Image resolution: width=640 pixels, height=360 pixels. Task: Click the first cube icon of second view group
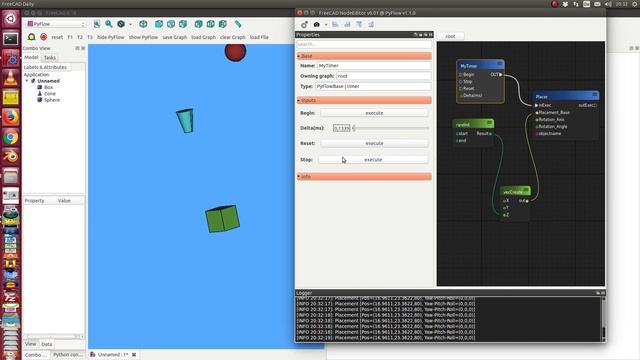point(198,24)
